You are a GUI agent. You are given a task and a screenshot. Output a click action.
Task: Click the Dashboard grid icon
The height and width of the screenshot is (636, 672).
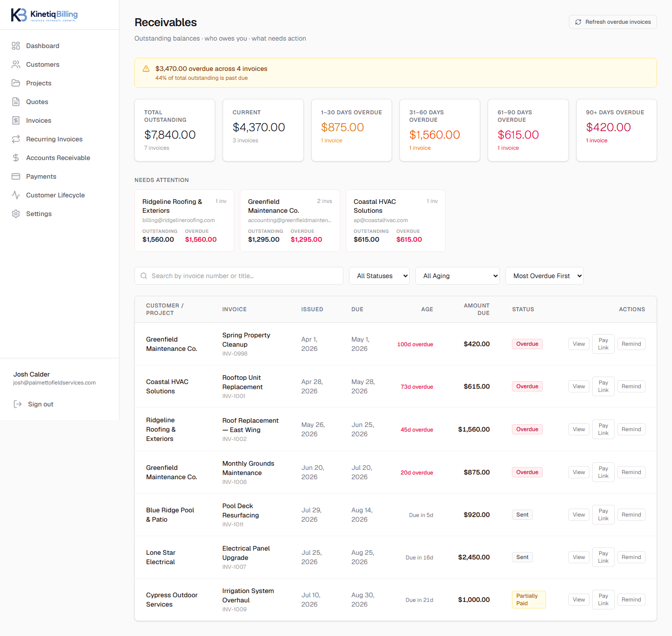[16, 46]
